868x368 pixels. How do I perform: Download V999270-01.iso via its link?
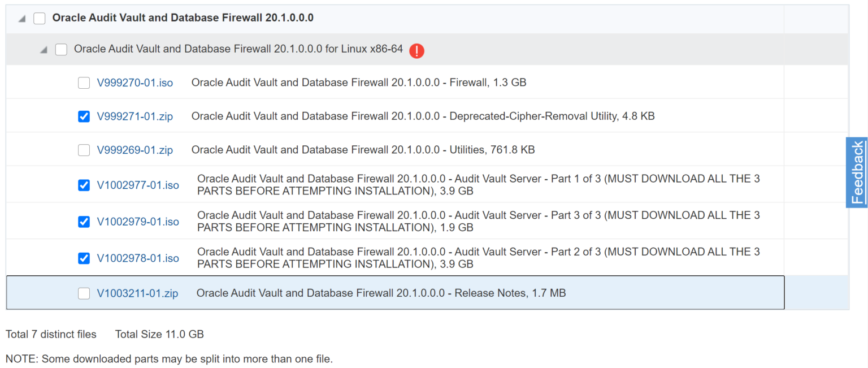tap(135, 82)
